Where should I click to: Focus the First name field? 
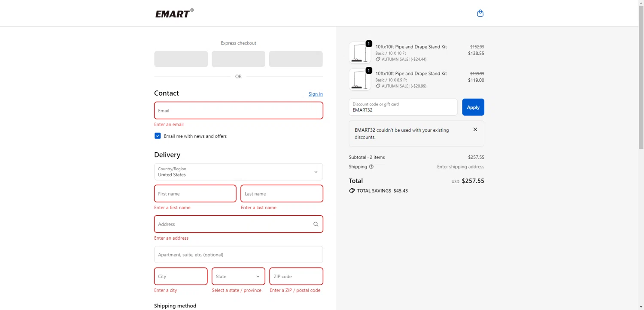[x=195, y=194]
